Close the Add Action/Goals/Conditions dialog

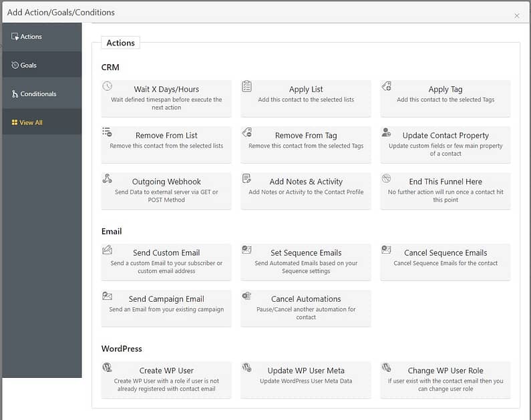(x=517, y=15)
